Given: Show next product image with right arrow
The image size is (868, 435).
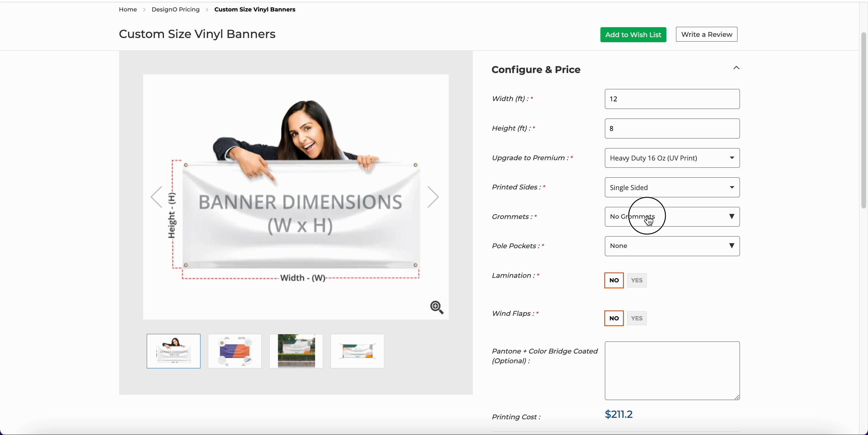Looking at the screenshot, I should click(x=433, y=197).
